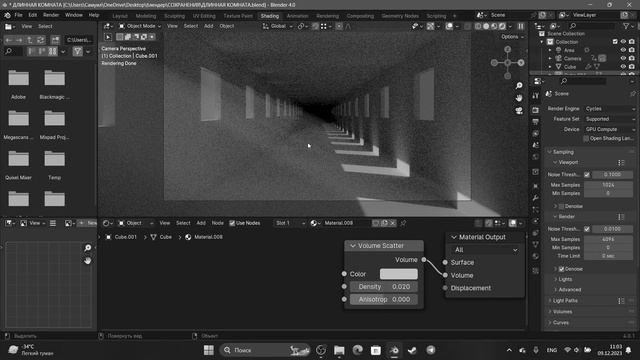Viewport: 640px width, 360px height.
Task: Open the Tool properties tab icon
Action: [x=536, y=96]
